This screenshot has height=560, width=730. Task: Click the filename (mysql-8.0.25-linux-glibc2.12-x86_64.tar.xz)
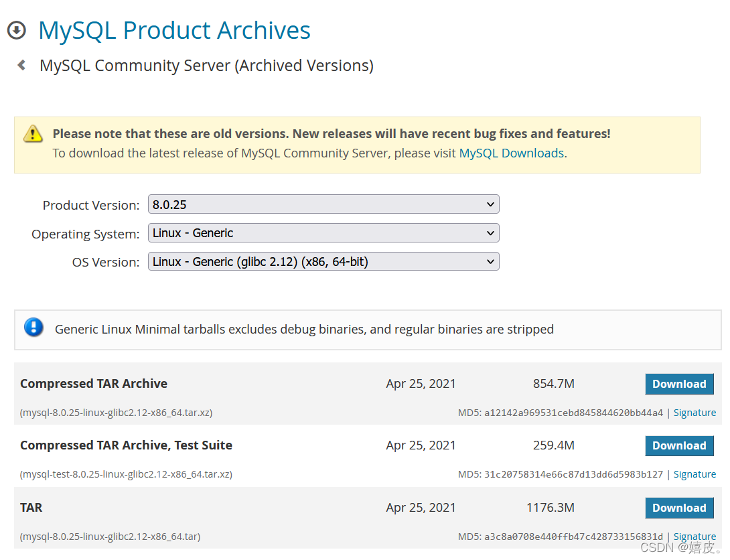click(x=116, y=413)
